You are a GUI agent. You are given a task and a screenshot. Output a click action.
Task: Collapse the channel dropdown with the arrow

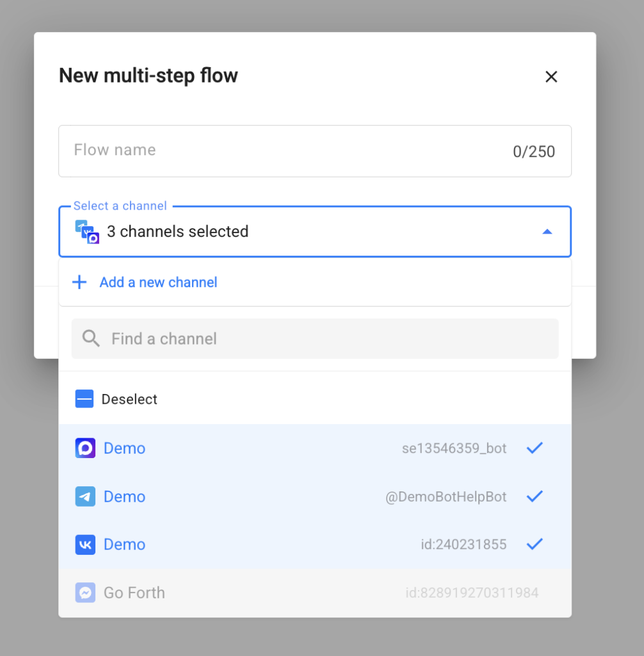(547, 232)
